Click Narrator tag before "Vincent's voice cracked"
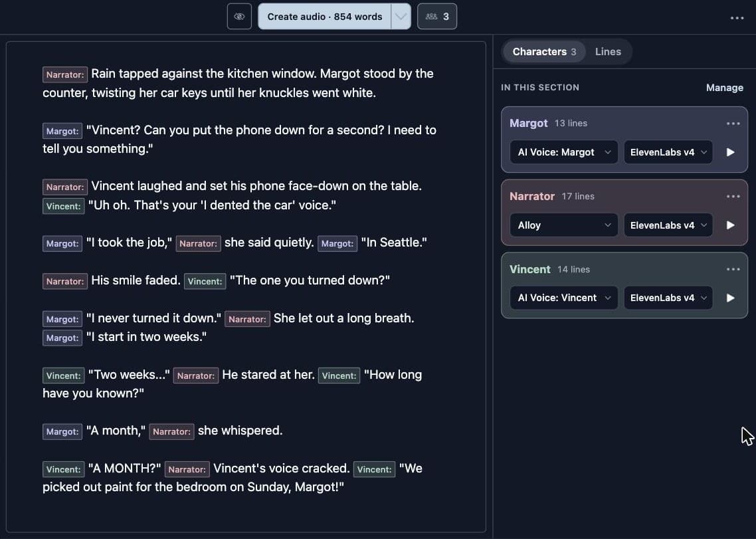 (x=187, y=469)
